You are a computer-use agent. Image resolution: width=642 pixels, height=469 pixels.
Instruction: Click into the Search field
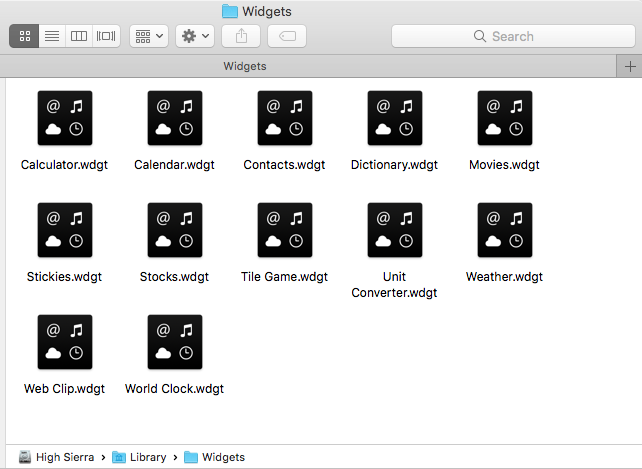tap(513, 36)
